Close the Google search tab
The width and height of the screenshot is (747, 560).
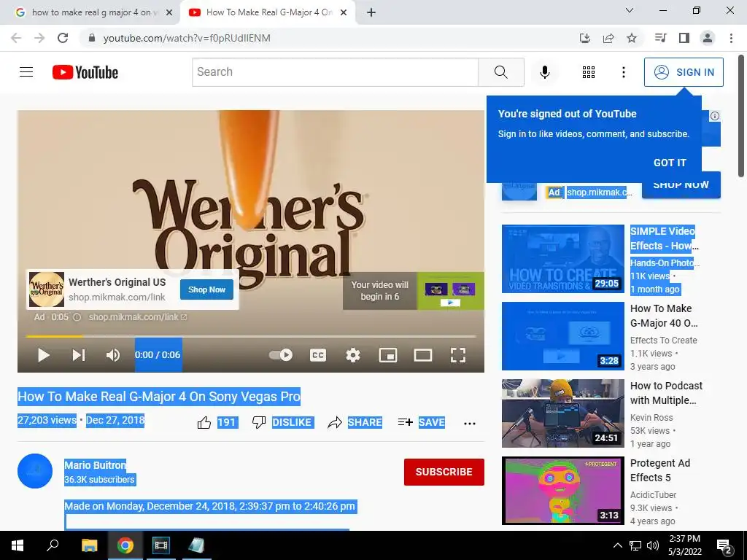[x=169, y=12]
